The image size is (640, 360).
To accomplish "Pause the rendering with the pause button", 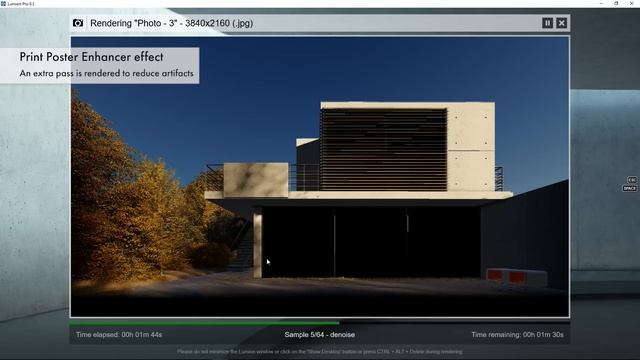I will [x=547, y=23].
